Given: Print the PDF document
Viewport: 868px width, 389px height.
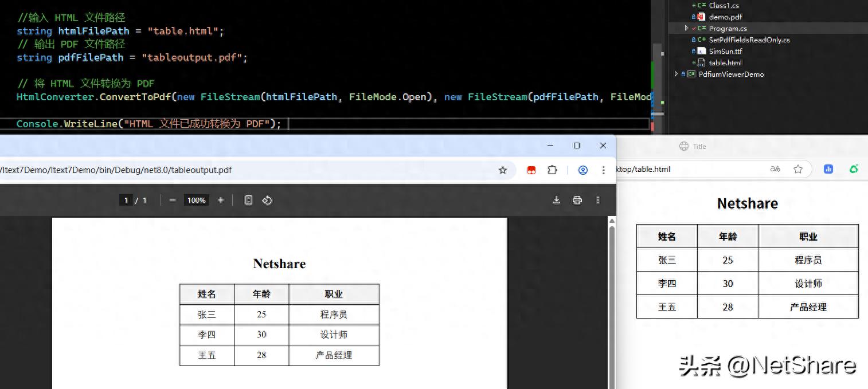Looking at the screenshot, I should click(577, 200).
